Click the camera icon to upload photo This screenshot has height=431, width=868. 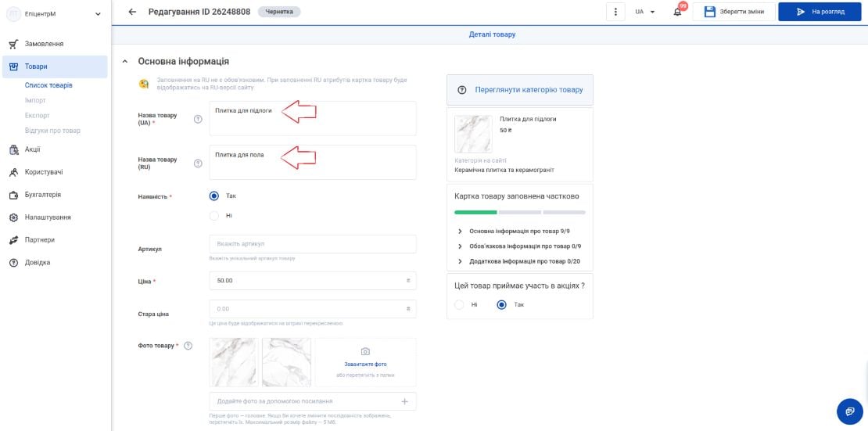(365, 351)
